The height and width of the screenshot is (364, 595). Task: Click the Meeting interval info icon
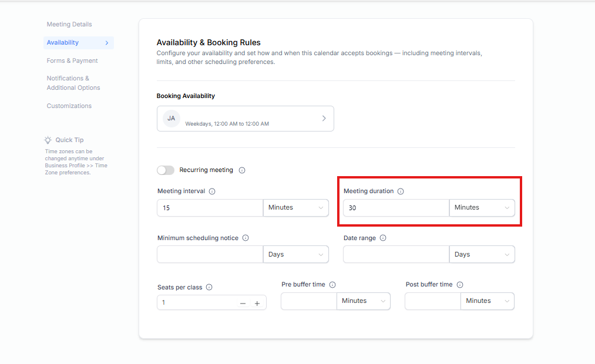pos(212,191)
